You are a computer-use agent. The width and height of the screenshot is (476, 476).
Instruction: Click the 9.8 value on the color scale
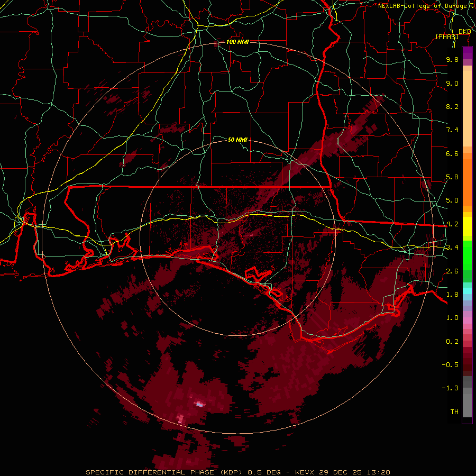click(x=452, y=59)
